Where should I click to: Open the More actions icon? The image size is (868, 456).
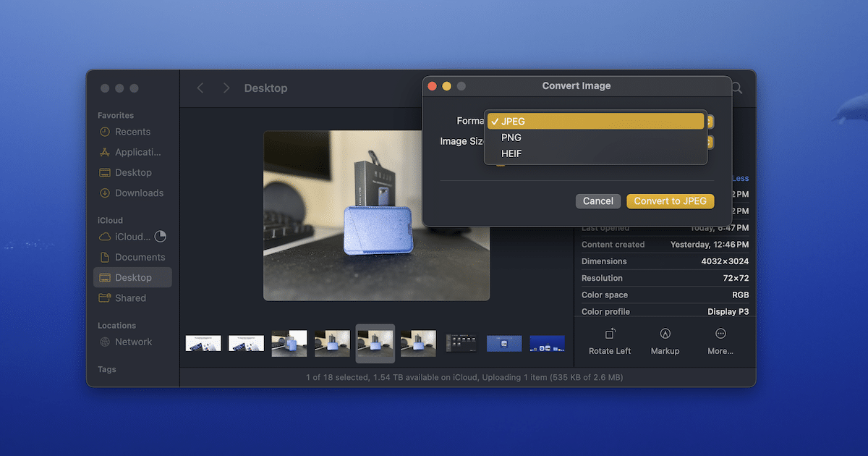tap(720, 334)
